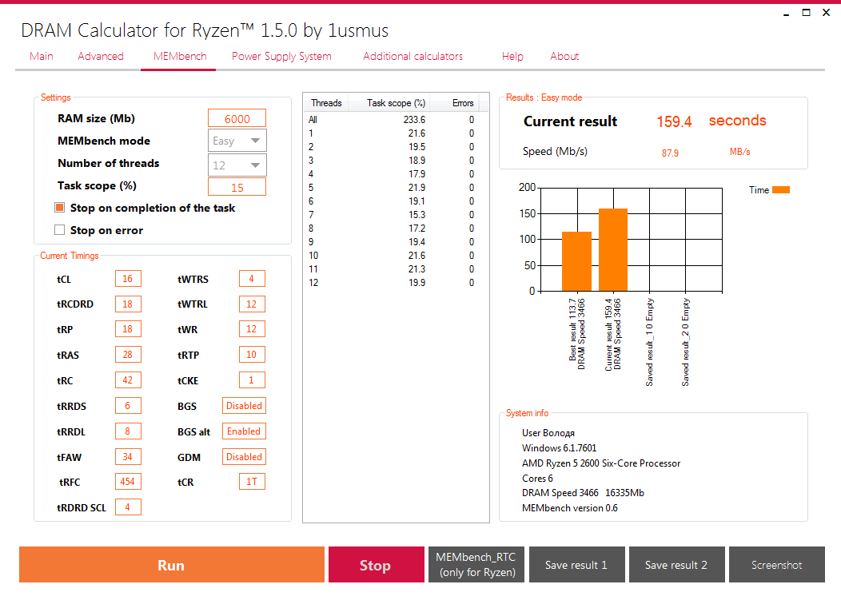Select the tCKE value box
The image size is (841, 616).
coord(252,380)
